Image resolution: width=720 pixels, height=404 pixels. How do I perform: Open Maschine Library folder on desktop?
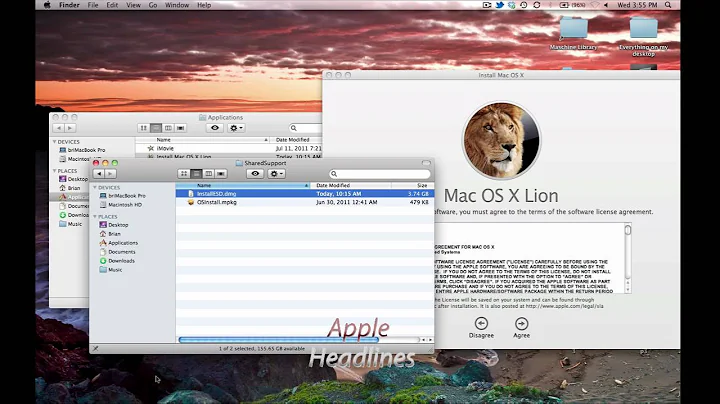click(x=573, y=33)
